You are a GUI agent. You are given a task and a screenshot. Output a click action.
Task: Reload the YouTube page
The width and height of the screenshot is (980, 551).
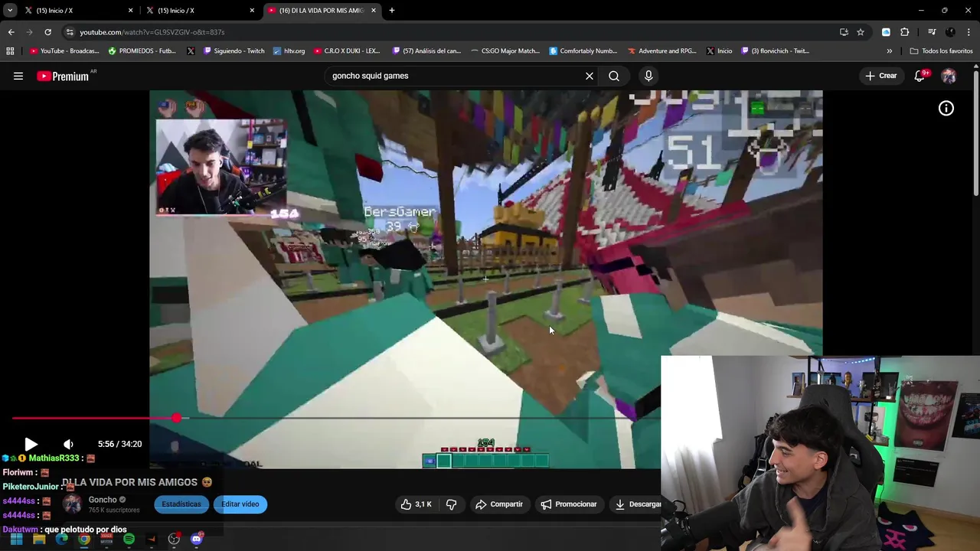(47, 32)
